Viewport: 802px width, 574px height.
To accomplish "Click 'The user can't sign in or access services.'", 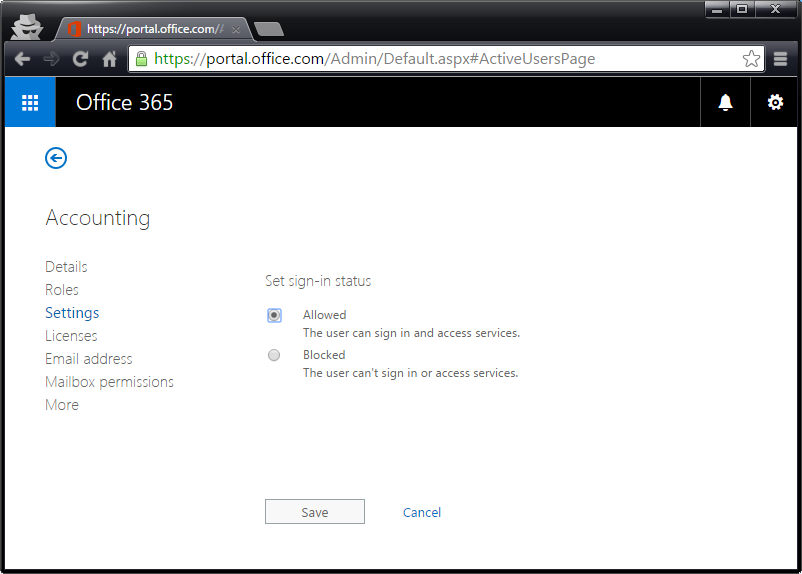I will coord(410,373).
